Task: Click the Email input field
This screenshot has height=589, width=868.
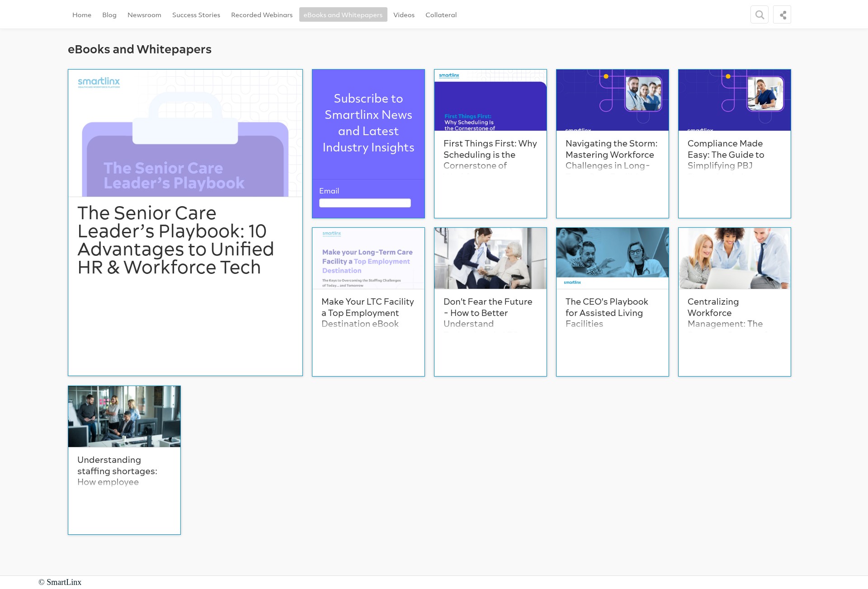Action: [x=365, y=203]
